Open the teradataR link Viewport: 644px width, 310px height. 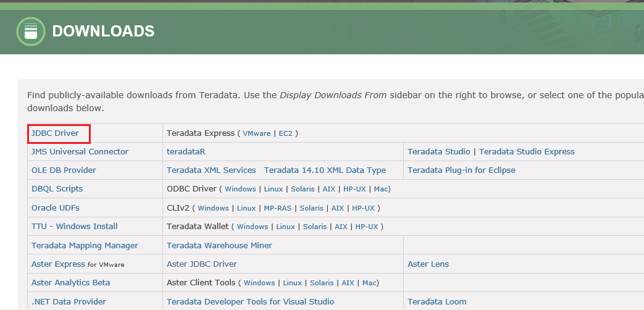click(x=186, y=151)
